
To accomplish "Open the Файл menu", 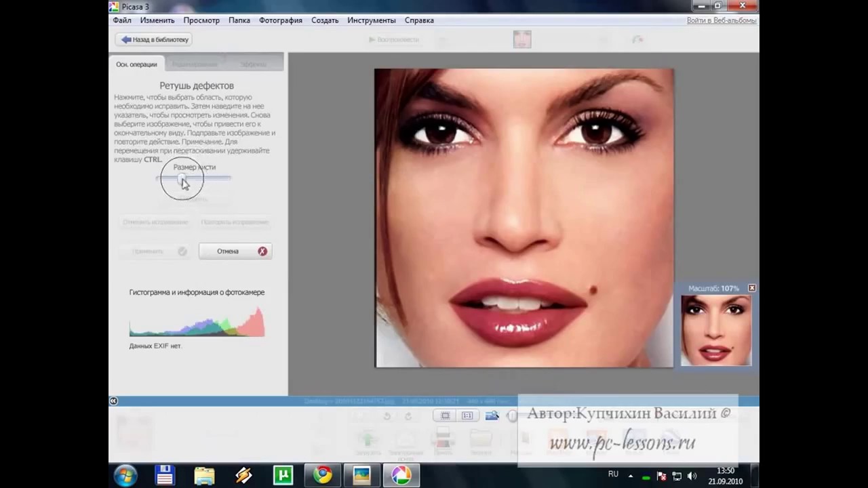I will click(x=122, y=20).
